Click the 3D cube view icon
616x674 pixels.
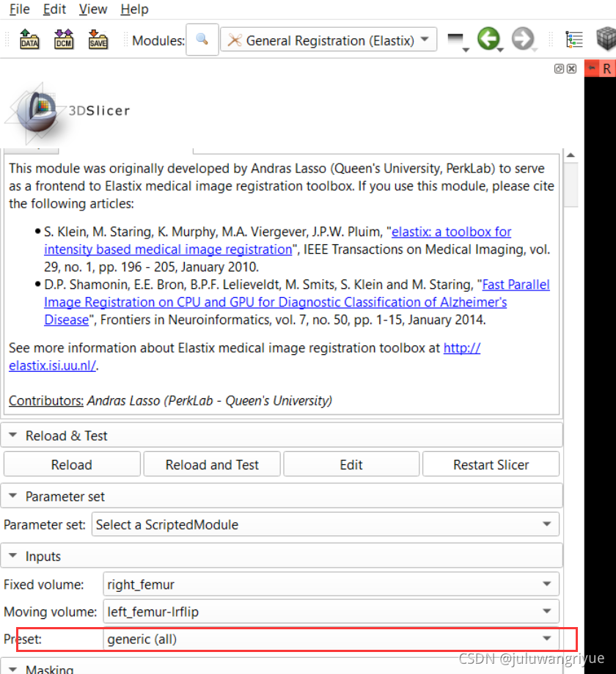[x=606, y=39]
